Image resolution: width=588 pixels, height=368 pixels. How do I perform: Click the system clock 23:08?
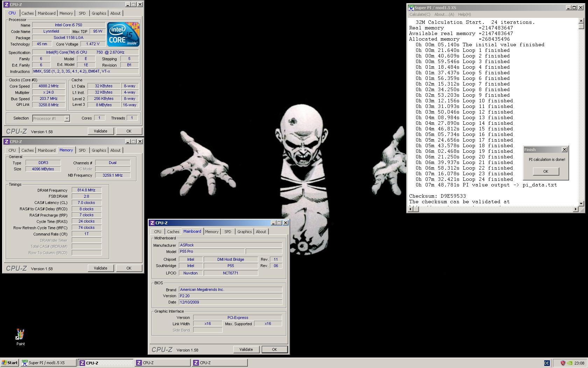coord(579,363)
